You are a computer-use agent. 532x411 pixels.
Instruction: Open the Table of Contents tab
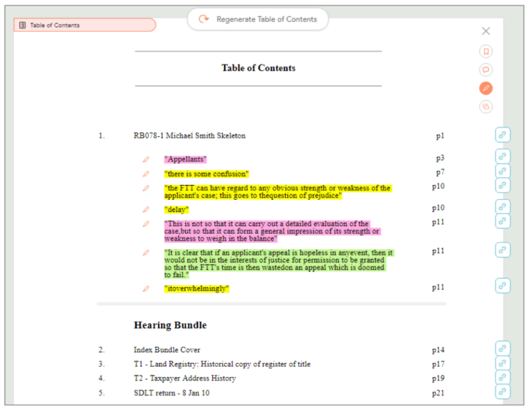coord(84,25)
